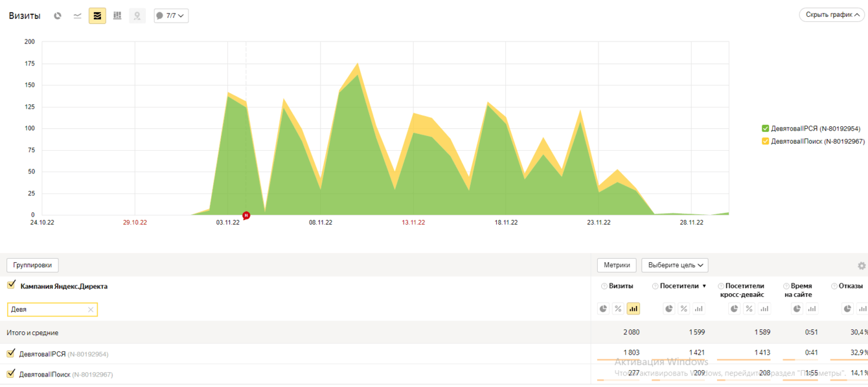Toggle Кампания Яндекс.Директа header checkbox
Image resolution: width=868 pixels, height=387 pixels.
11,285
